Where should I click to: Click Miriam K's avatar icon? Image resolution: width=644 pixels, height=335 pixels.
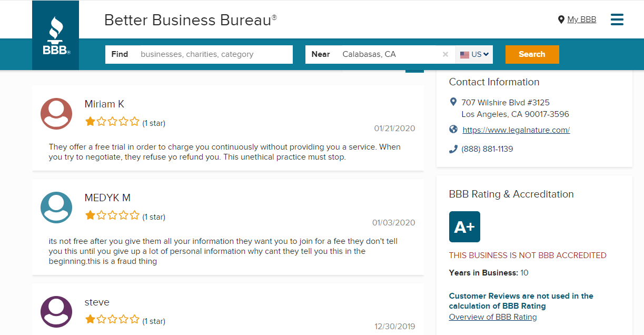point(56,113)
